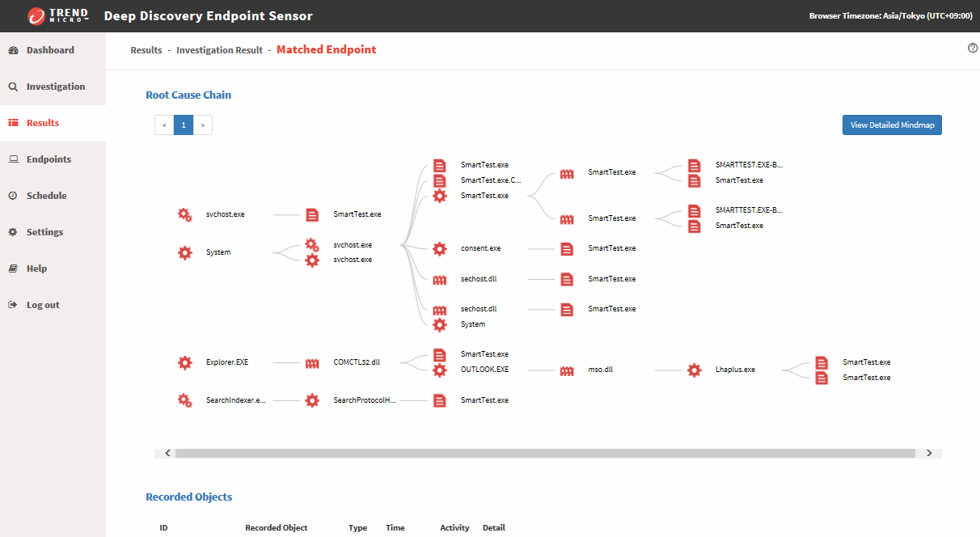Click the consent.exe gear process icon
Viewport: 980px width, 537px height.
pyautogui.click(x=439, y=249)
